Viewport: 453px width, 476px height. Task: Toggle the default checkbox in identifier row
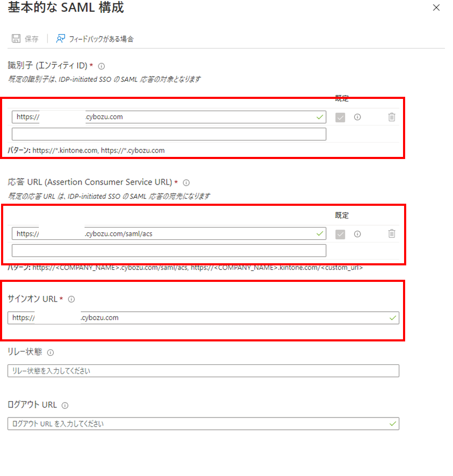340,117
